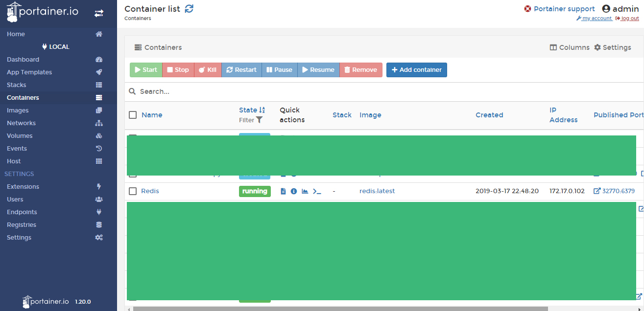Click the Events history icon
Image resolution: width=644 pixels, height=311 pixels.
click(99, 149)
